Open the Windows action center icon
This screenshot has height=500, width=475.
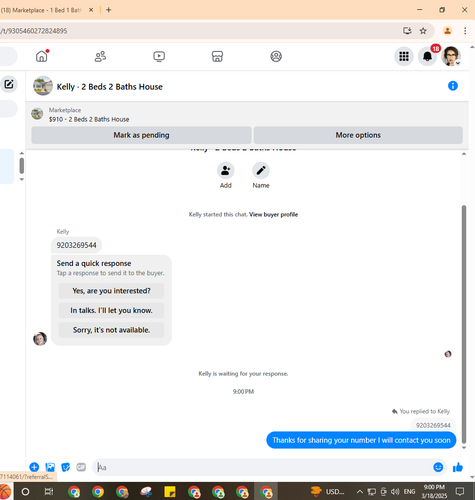tap(460, 491)
